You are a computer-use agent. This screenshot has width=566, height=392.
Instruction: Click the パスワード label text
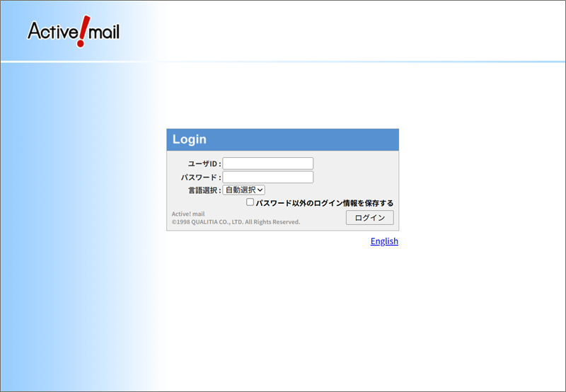click(200, 178)
